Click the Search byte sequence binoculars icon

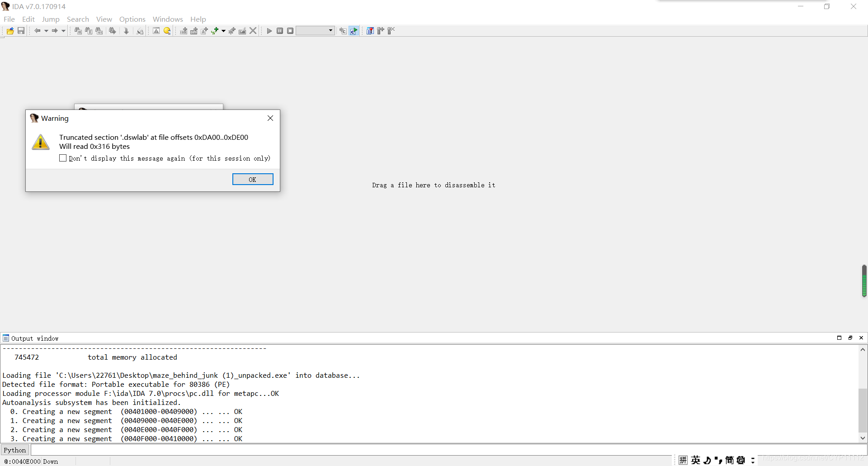pyautogui.click(x=99, y=31)
